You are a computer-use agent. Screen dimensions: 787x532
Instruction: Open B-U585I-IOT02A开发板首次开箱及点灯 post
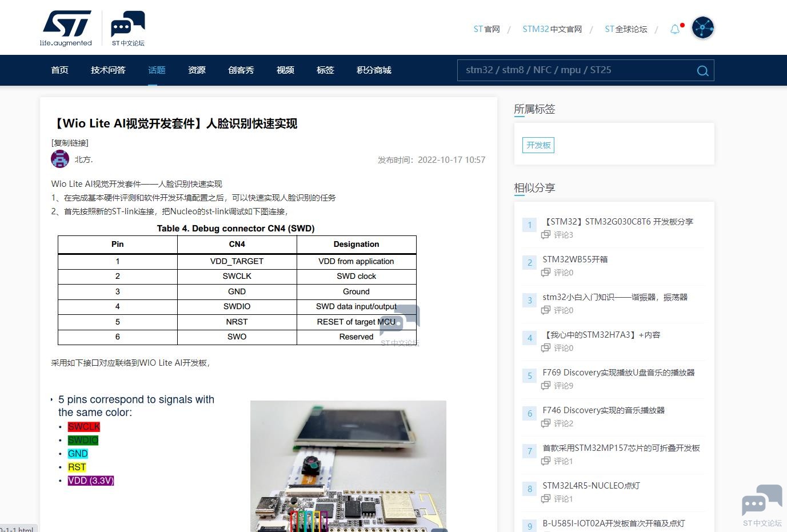coord(613,523)
